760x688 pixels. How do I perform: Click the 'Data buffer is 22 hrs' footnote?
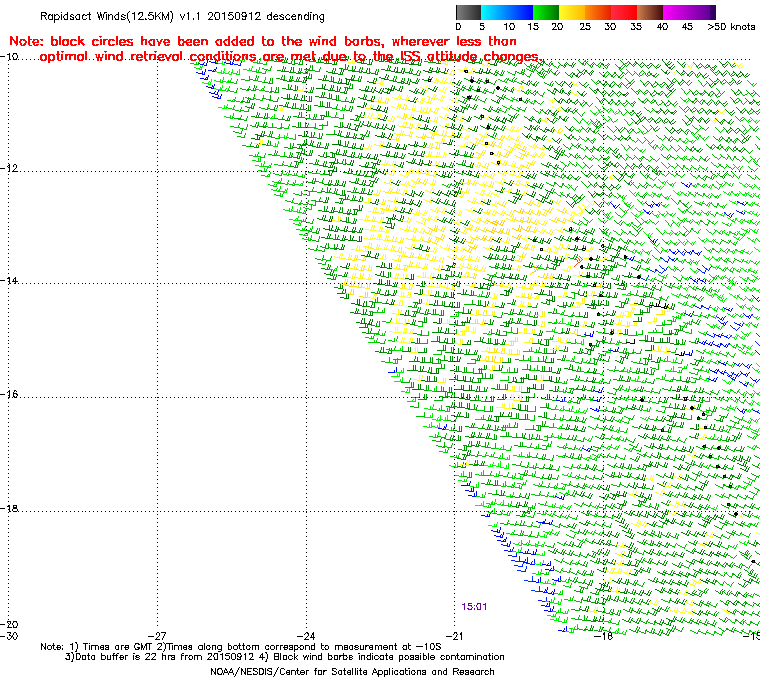point(285,656)
